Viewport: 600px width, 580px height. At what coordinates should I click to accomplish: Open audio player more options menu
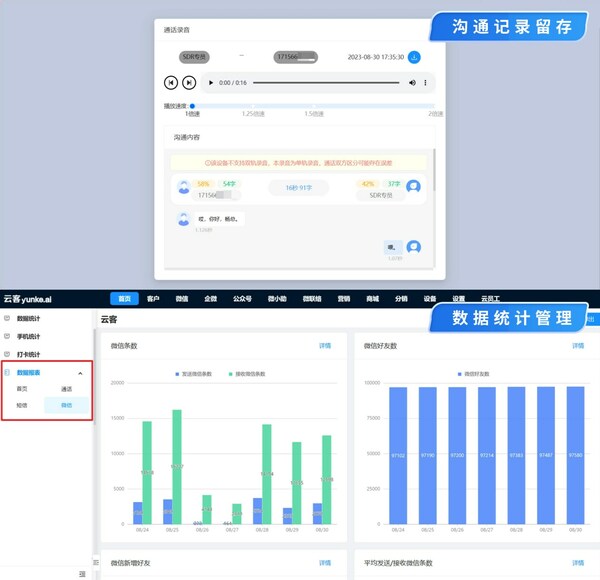(426, 82)
